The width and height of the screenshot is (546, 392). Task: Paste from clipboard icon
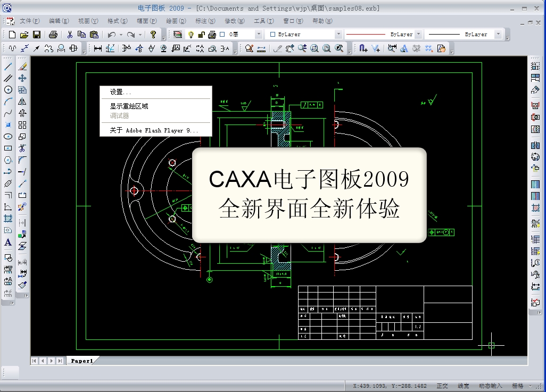(x=94, y=35)
